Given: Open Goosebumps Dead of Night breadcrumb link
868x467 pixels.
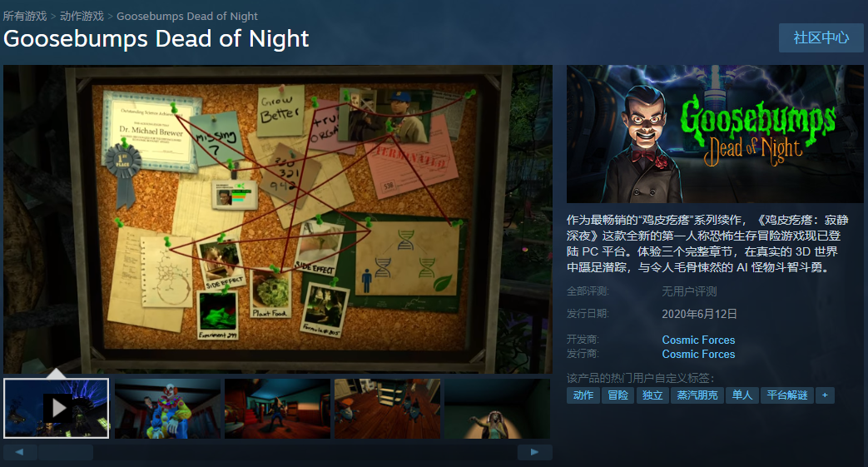Looking at the screenshot, I should point(187,16).
